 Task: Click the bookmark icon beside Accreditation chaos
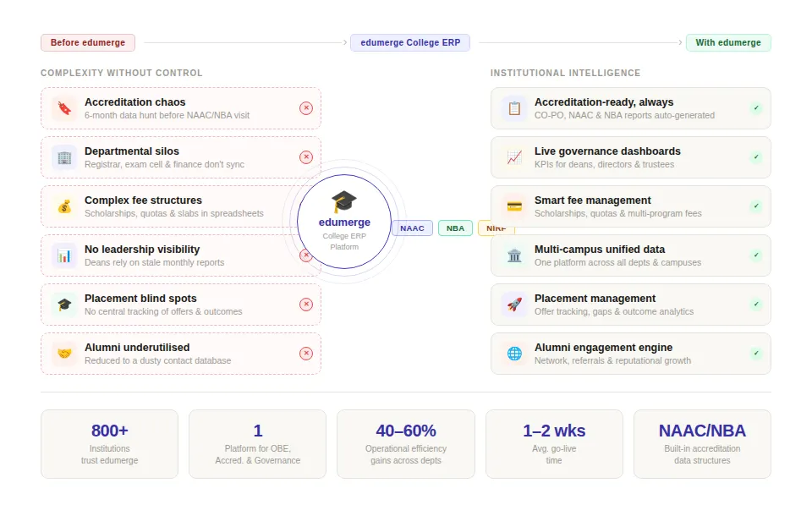pos(64,108)
